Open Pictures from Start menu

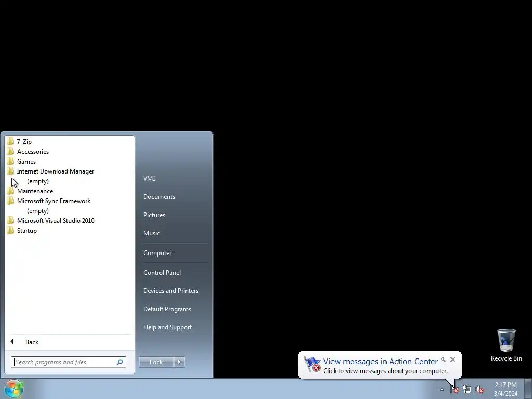coord(154,215)
